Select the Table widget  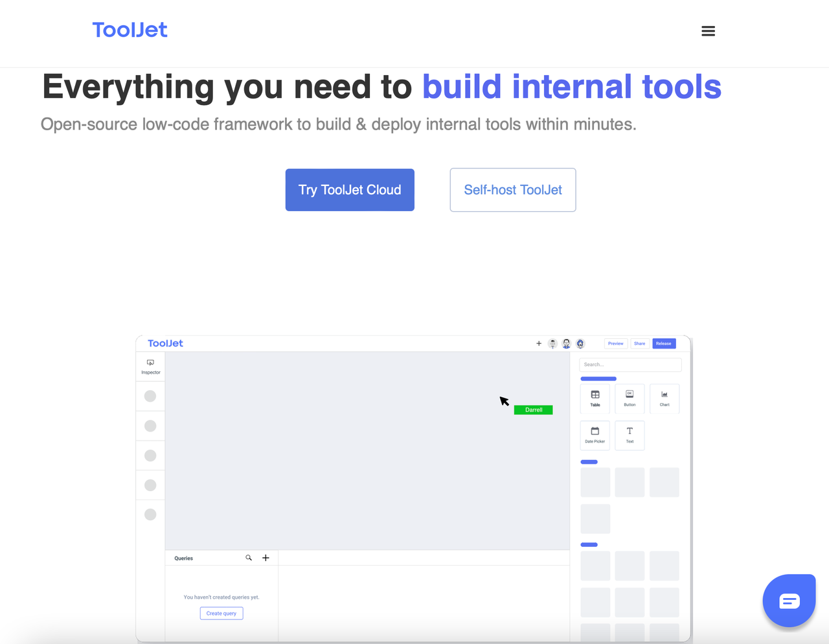(x=595, y=398)
